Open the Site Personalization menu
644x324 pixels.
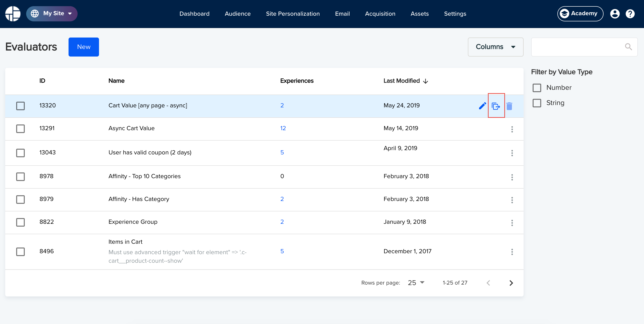coord(293,14)
